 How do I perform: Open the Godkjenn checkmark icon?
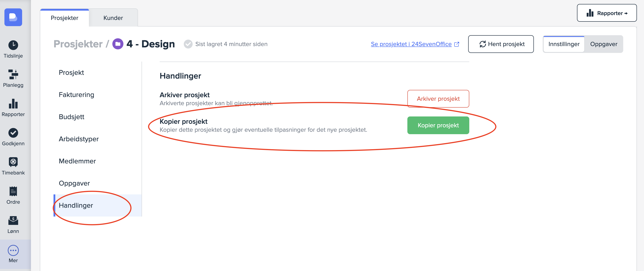pyautogui.click(x=13, y=133)
